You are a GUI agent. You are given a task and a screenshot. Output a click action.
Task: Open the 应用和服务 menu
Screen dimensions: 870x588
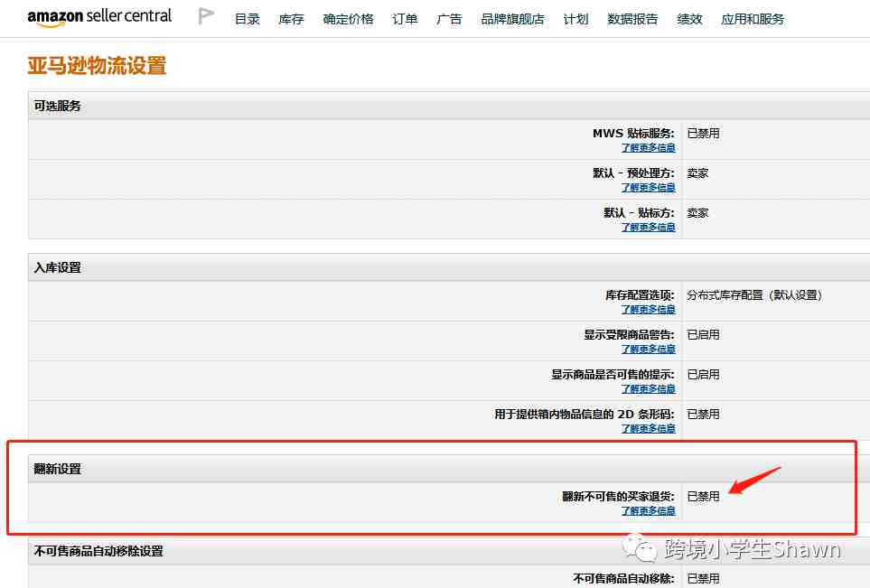point(753,19)
